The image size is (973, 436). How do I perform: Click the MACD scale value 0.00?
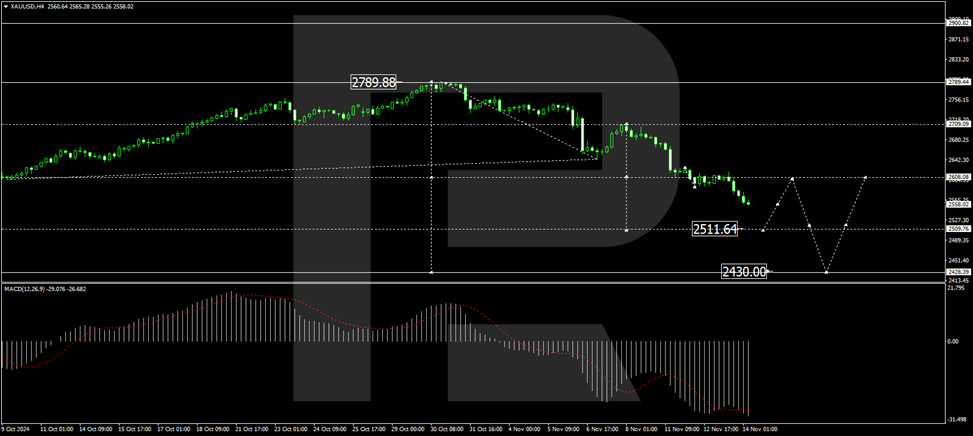tap(951, 341)
